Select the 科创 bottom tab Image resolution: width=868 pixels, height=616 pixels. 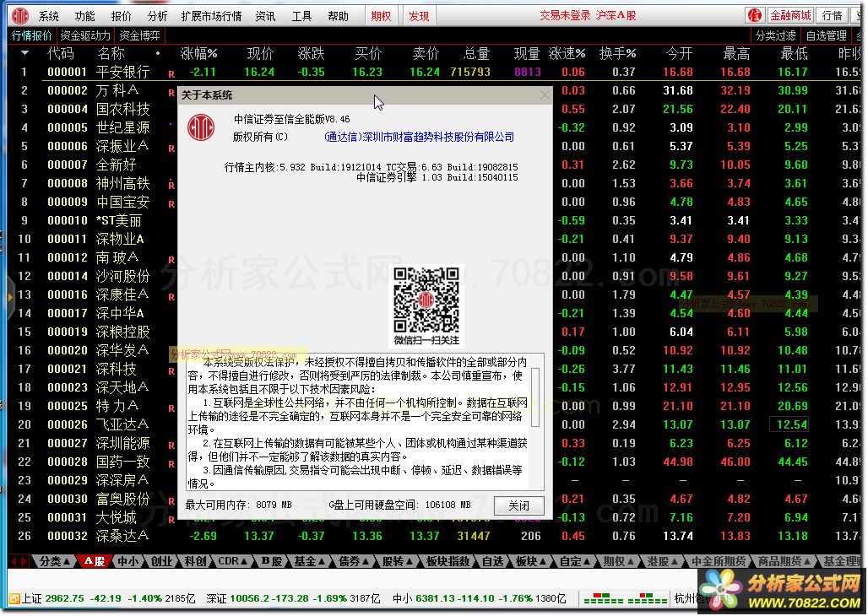pyautogui.click(x=195, y=561)
